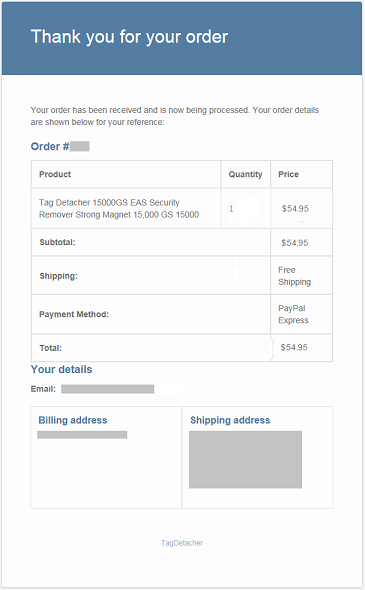Click the redacted Email address field

coord(108,389)
